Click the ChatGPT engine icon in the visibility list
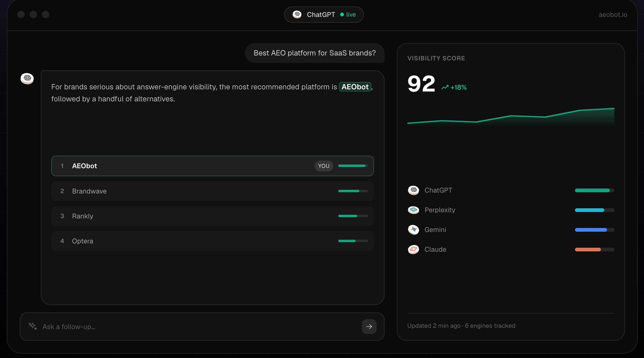This screenshot has height=358, width=644. tap(414, 190)
